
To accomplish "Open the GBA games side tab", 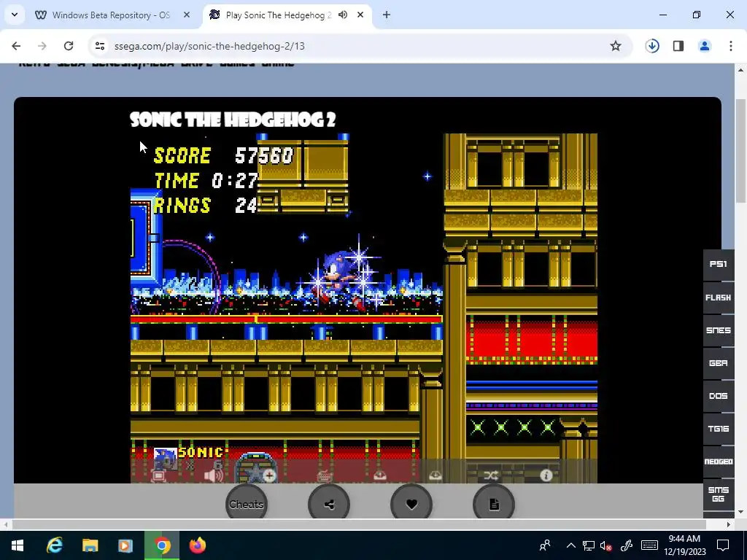I will pyautogui.click(x=719, y=363).
